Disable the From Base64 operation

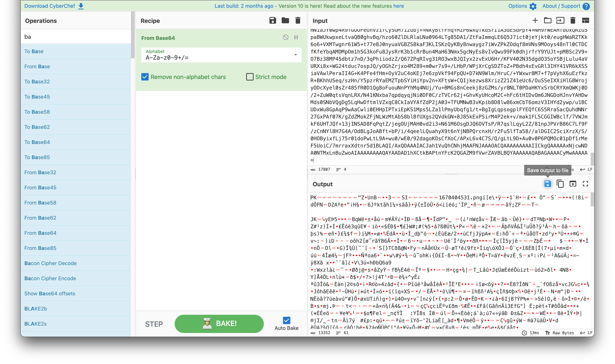click(x=285, y=37)
